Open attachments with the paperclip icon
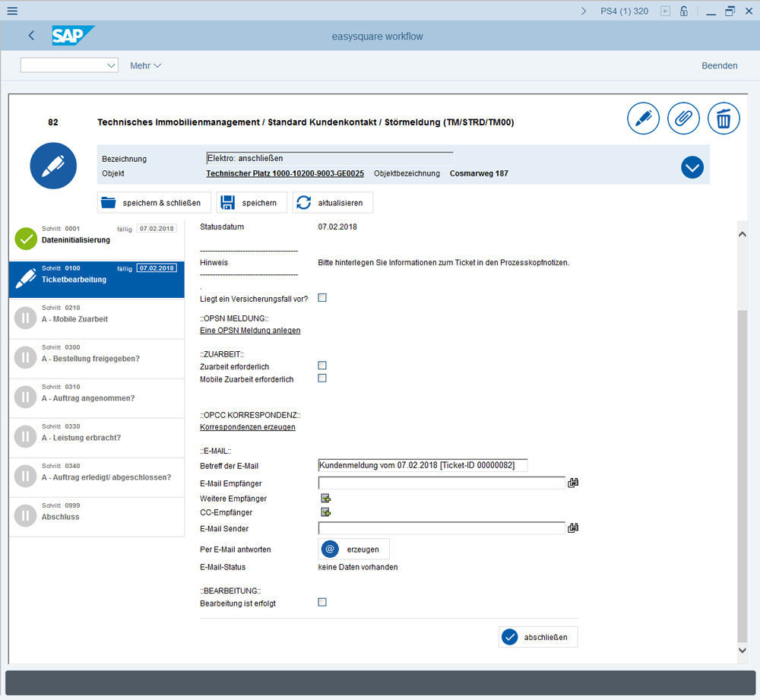 click(x=683, y=119)
